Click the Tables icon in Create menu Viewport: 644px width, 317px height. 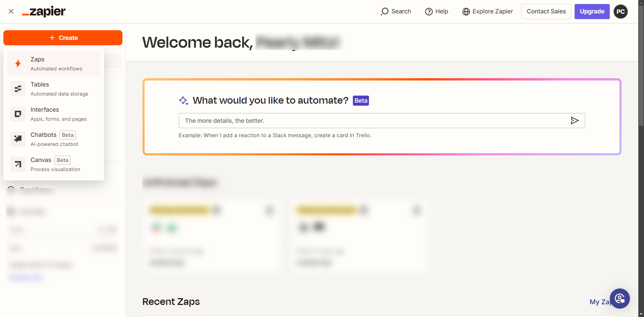point(18,89)
